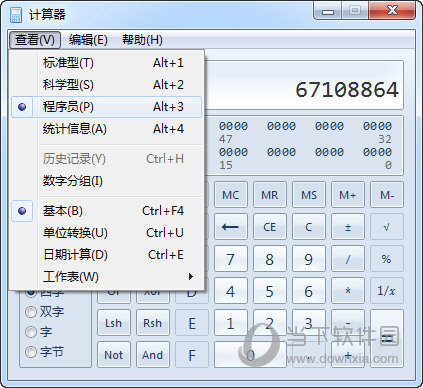
Task: Choose the 基本(B) menu entry
Action: pos(106,211)
